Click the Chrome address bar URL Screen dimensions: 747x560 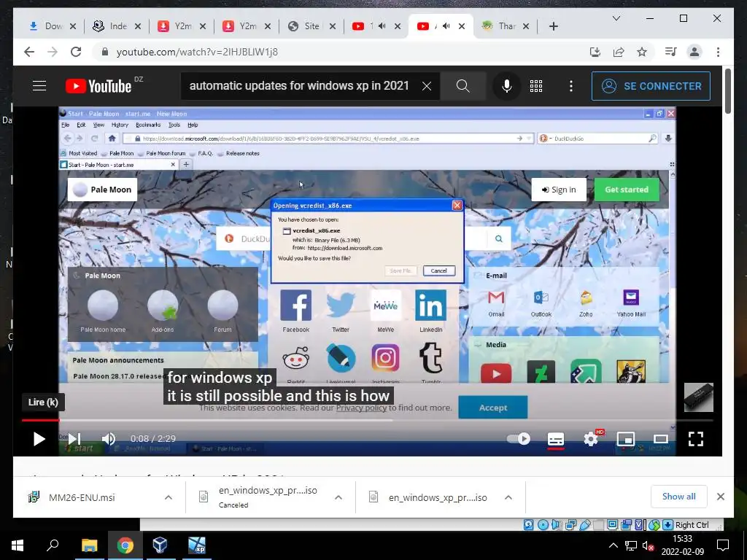pos(197,52)
